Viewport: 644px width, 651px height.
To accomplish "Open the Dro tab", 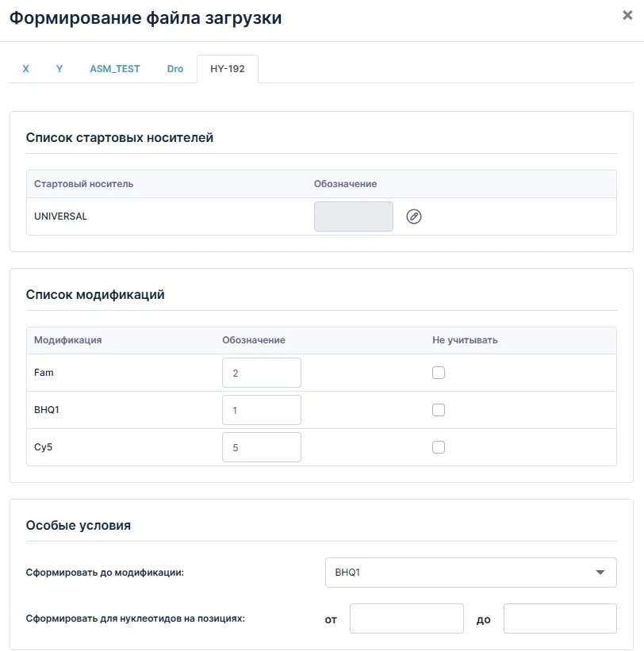I will 175,68.
